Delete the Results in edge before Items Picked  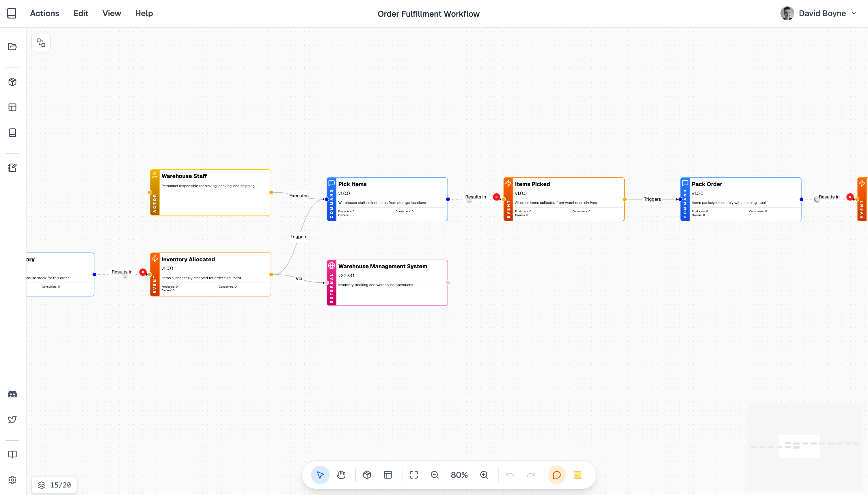coord(496,197)
